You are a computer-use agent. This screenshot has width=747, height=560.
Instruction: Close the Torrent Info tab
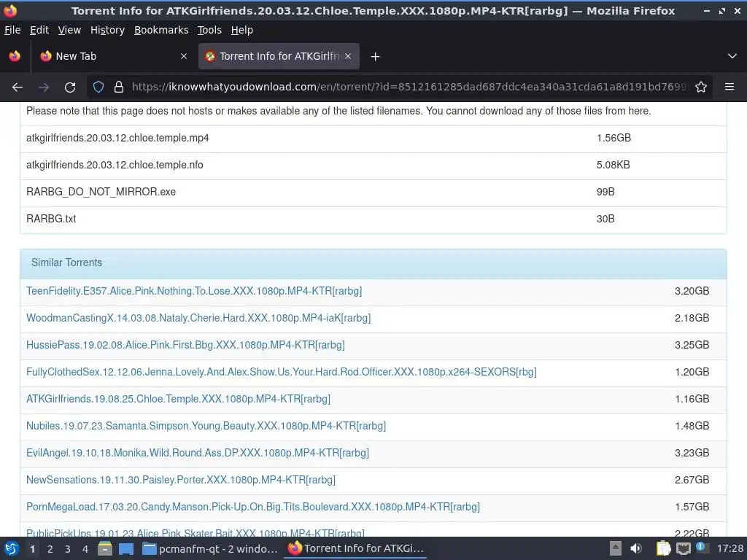point(348,56)
